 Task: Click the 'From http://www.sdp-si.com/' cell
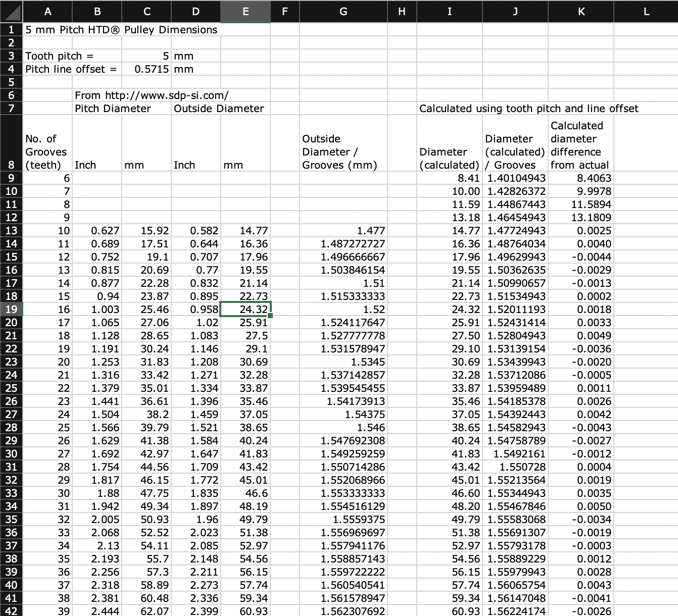point(152,95)
